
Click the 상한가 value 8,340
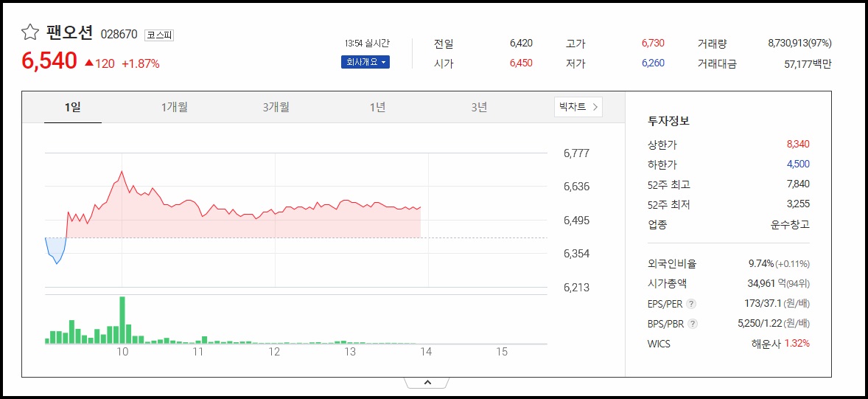pos(798,144)
